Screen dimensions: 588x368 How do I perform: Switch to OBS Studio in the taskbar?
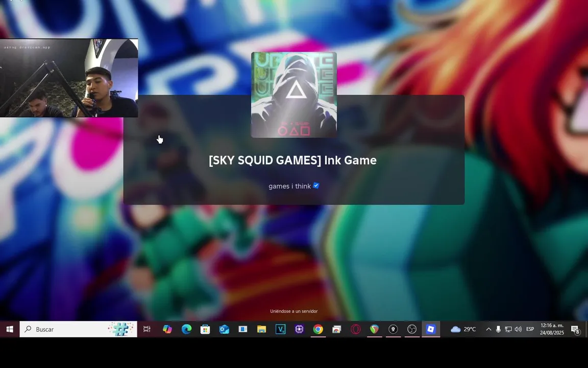point(412,329)
